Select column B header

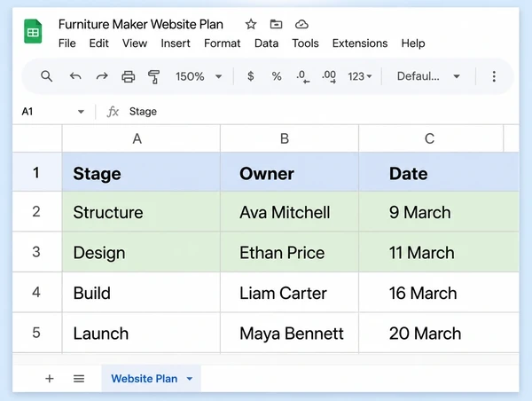click(x=289, y=138)
